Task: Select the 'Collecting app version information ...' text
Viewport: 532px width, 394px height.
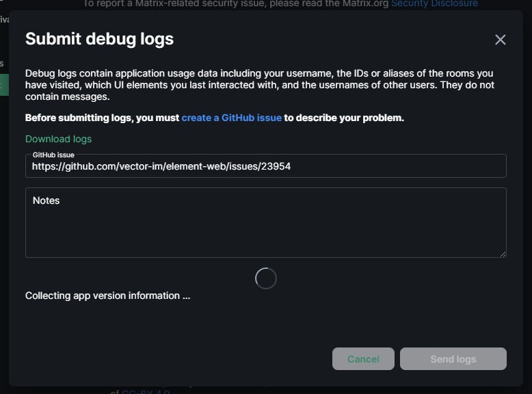Action: click(x=107, y=295)
